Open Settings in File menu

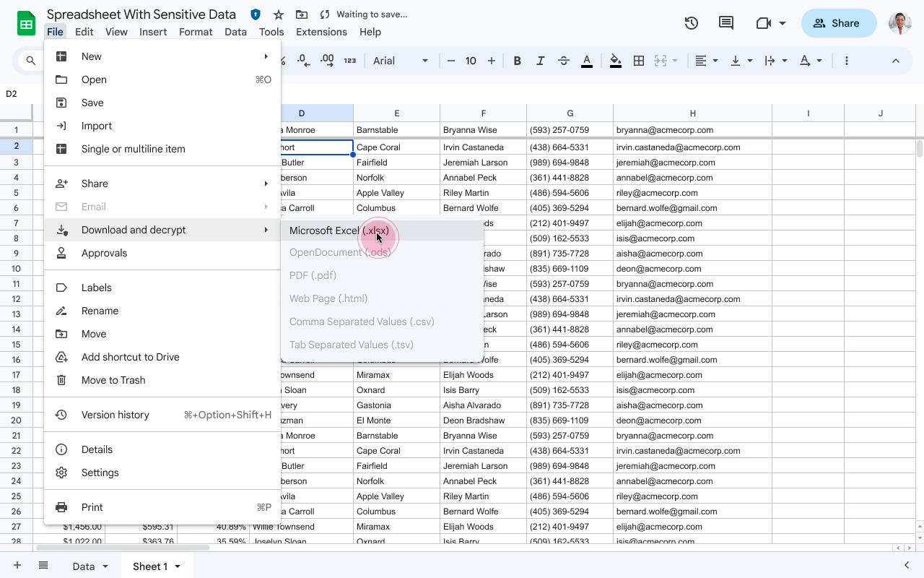click(162, 473)
